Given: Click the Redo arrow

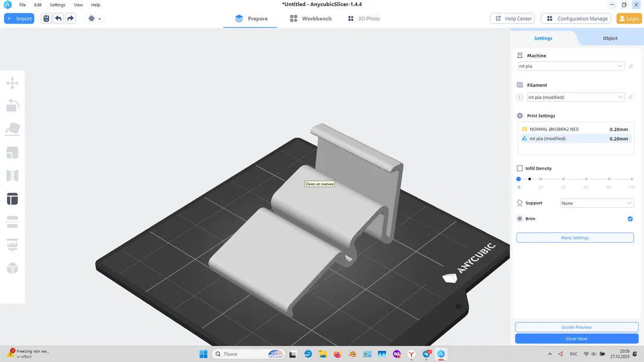Looking at the screenshot, I should 71,19.
